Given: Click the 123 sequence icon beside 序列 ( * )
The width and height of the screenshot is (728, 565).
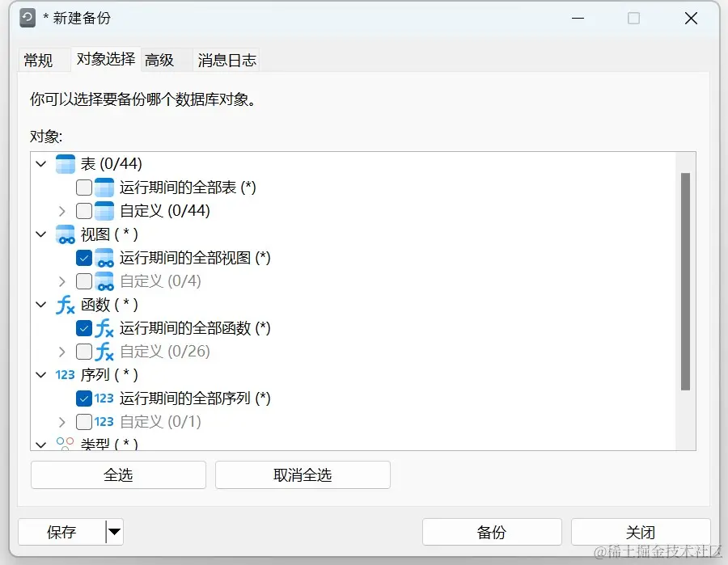Looking at the screenshot, I should pyautogui.click(x=65, y=375).
